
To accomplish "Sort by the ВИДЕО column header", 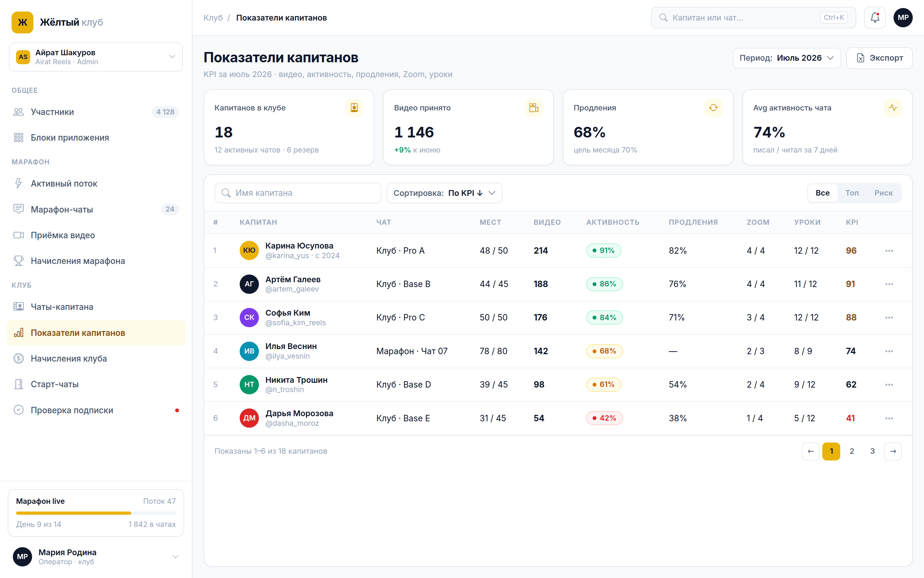I will tap(547, 222).
